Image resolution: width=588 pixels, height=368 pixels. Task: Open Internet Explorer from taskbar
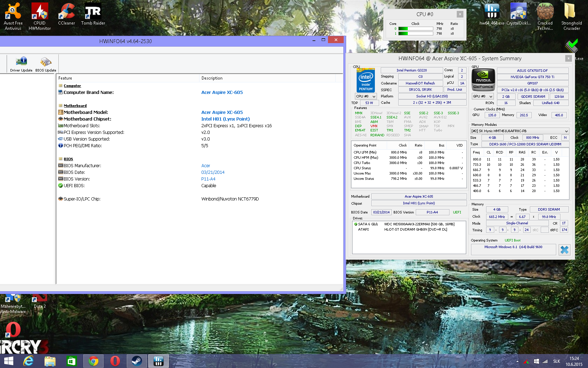point(28,361)
